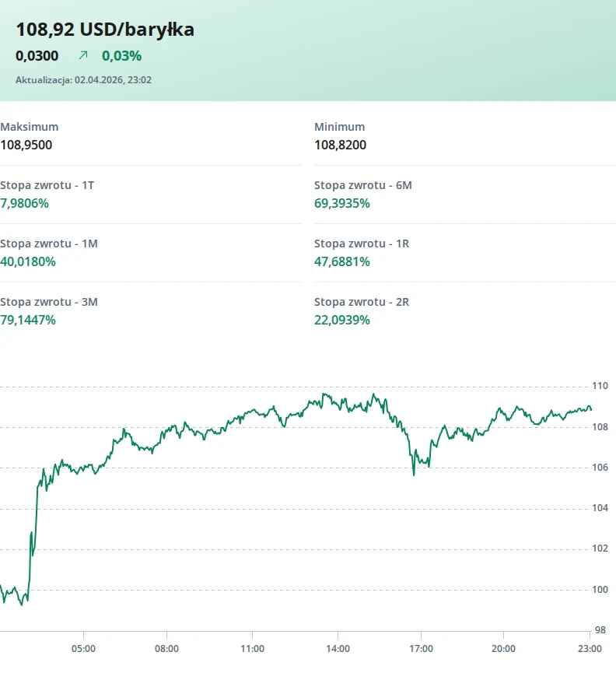Click the 0,03% percentage change value
The width and height of the screenshot is (616, 673).
121,55
